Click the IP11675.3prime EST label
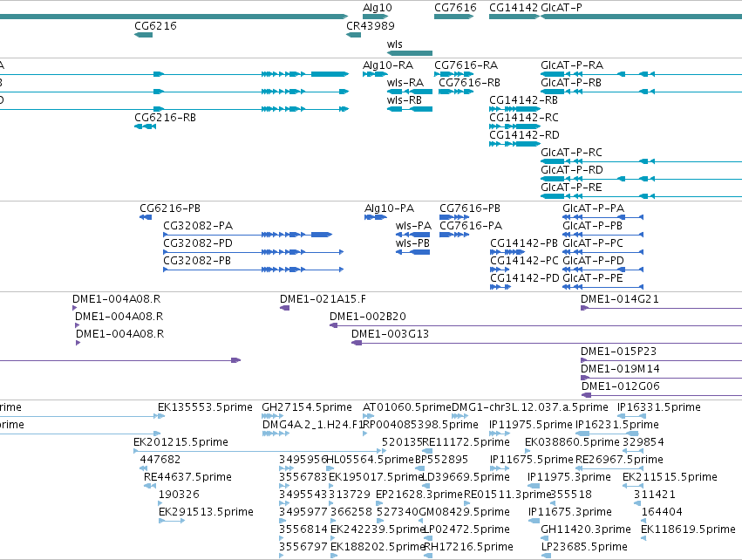Viewport: 742px width, 560px height. pyautogui.click(x=569, y=512)
